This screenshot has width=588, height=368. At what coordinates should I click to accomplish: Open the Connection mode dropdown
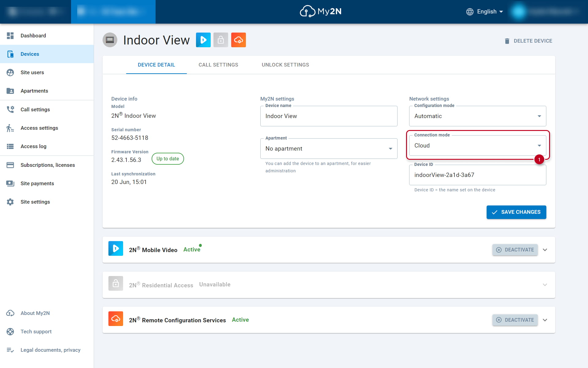tap(477, 145)
